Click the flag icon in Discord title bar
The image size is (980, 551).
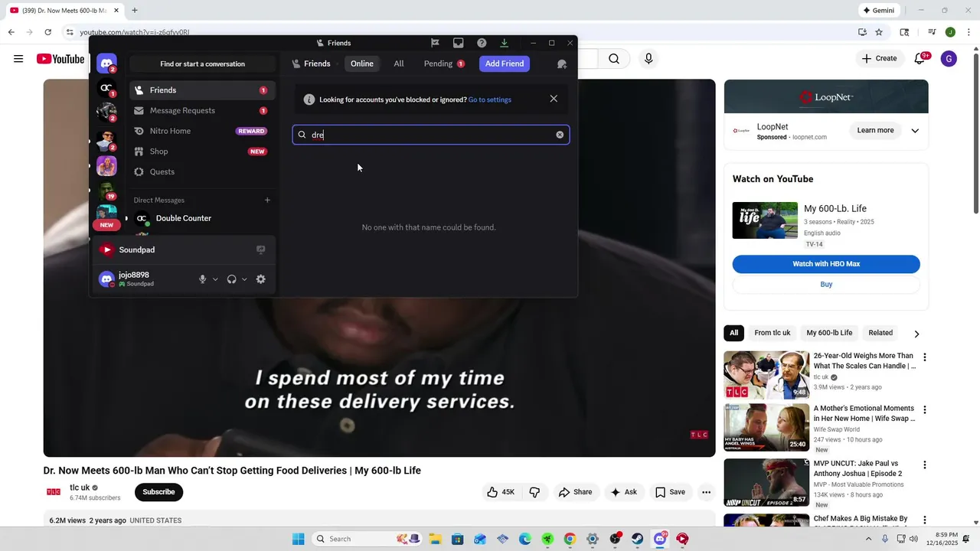tap(435, 43)
